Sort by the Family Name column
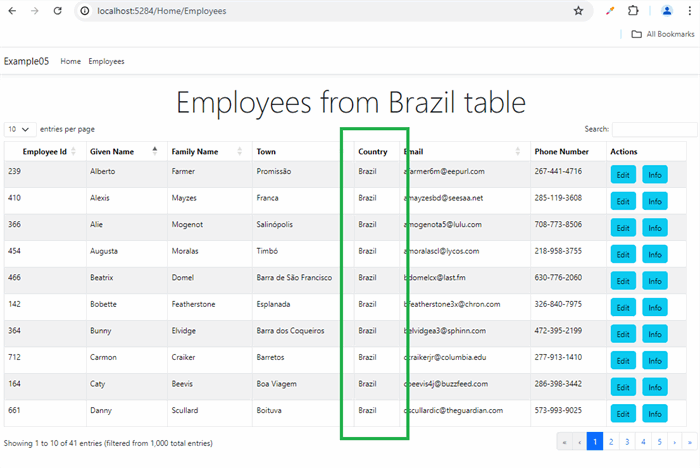The height and width of the screenshot is (468, 700). click(x=210, y=151)
